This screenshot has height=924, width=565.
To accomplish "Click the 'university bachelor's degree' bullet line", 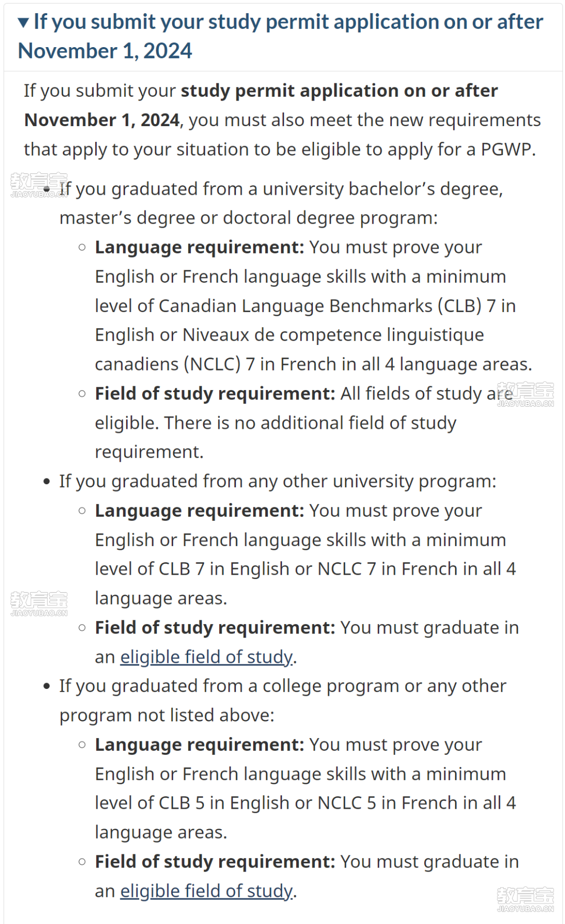I will click(281, 189).
